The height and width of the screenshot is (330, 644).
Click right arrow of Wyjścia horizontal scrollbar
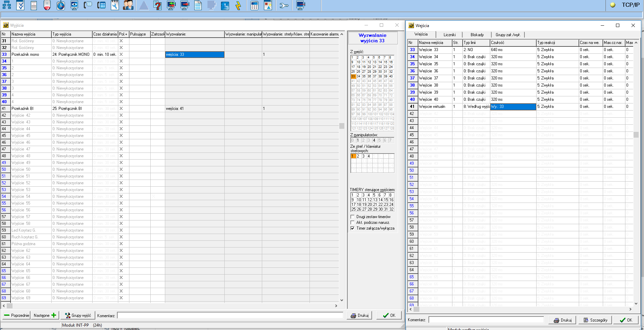[336, 306]
